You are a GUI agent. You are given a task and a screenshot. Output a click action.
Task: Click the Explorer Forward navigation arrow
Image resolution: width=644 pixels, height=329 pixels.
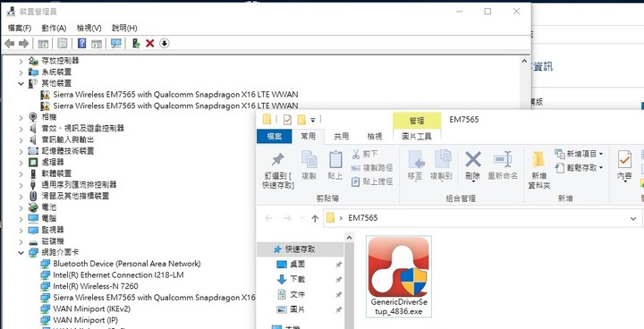point(287,218)
